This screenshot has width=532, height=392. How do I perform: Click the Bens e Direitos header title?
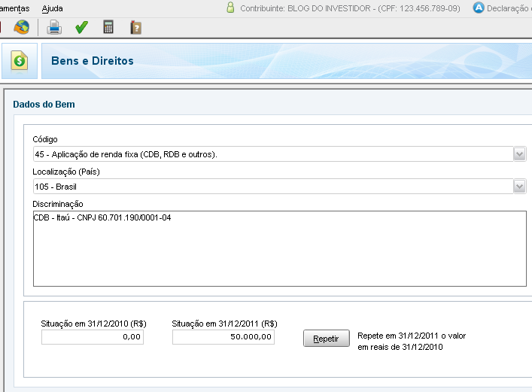pyautogui.click(x=93, y=61)
